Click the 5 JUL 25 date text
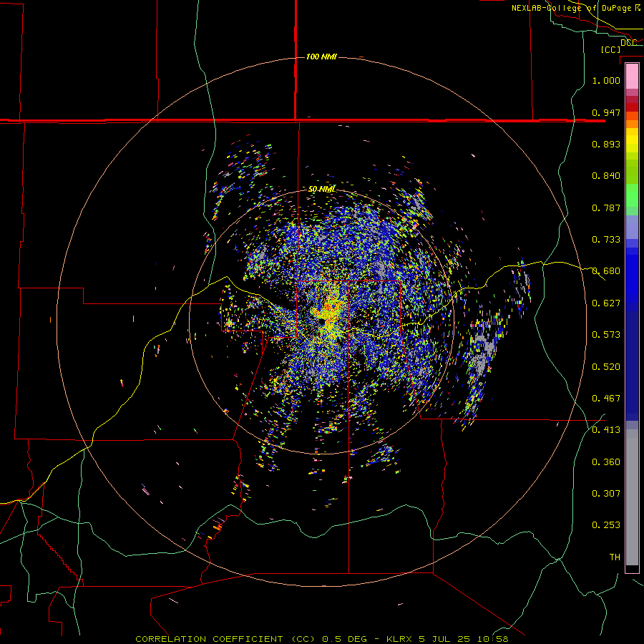Screen dimensions: 644x644 click(445, 639)
